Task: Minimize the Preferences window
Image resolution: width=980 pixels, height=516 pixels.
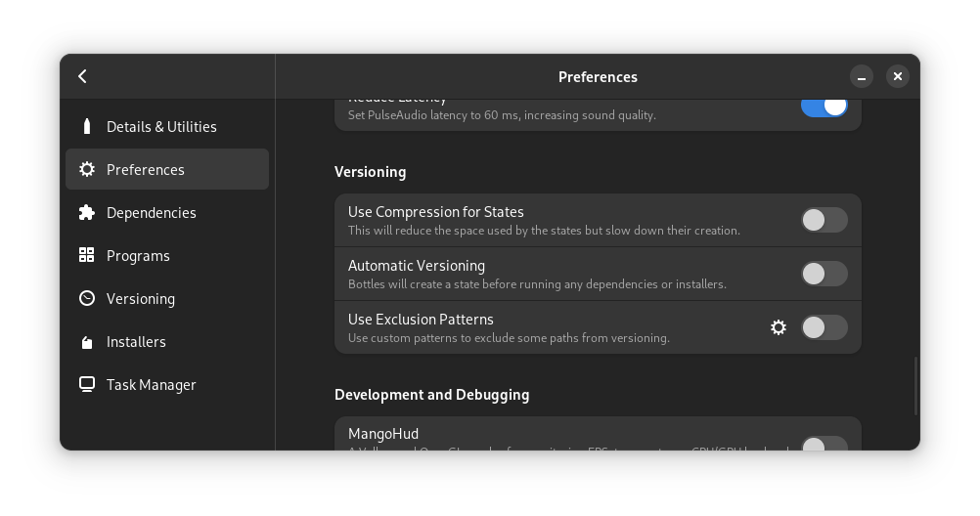Action: pos(862,76)
